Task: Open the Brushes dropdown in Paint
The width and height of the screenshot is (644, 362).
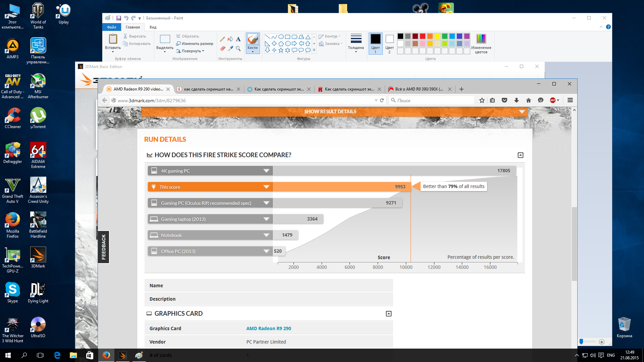Action: [253, 50]
